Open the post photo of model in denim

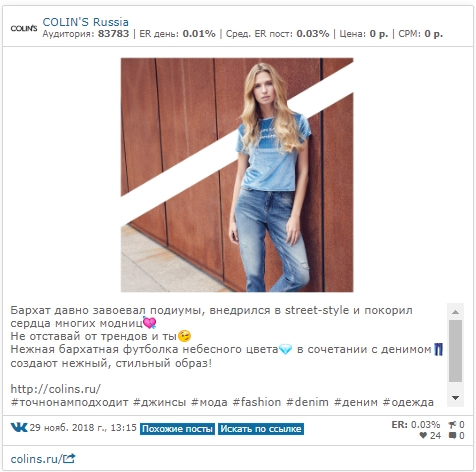[x=237, y=175]
